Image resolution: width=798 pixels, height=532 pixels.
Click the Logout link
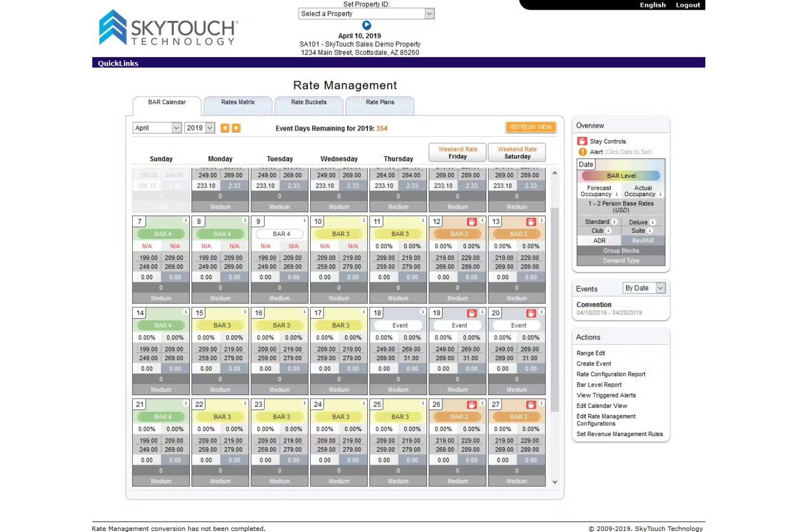click(688, 5)
